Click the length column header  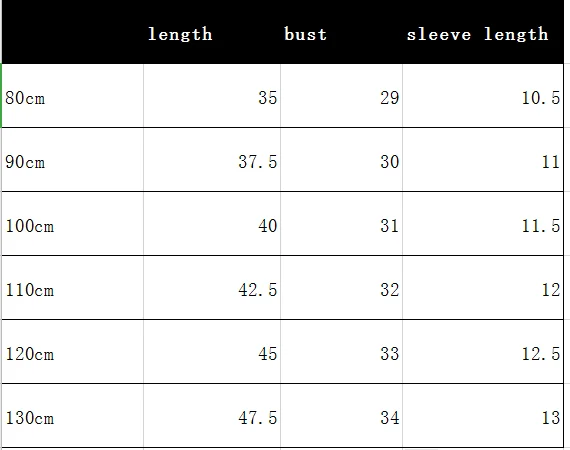[x=212, y=32]
